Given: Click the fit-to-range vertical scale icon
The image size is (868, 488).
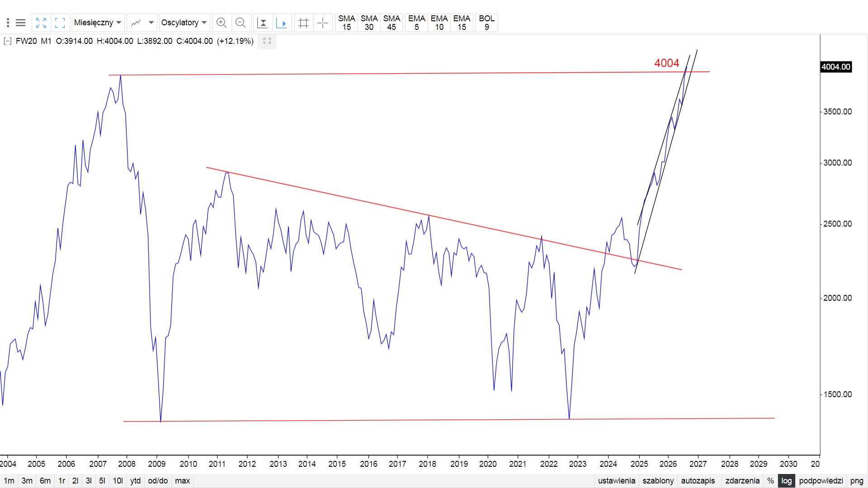Looking at the screenshot, I should tap(262, 23).
